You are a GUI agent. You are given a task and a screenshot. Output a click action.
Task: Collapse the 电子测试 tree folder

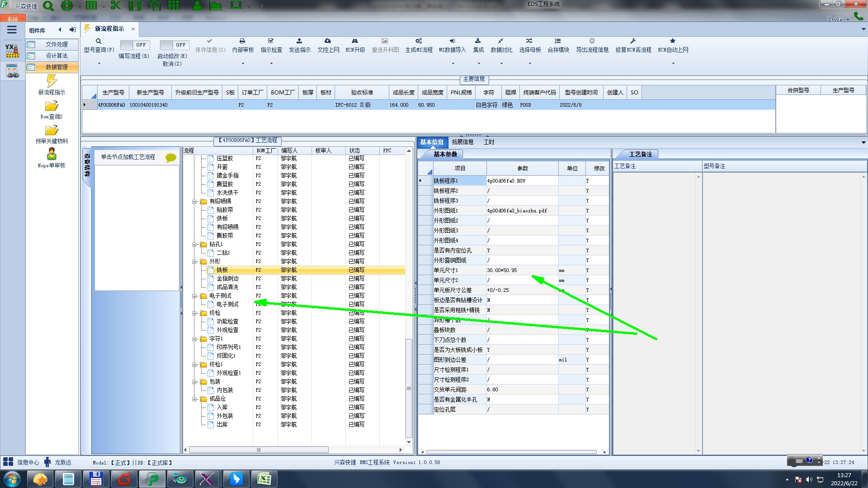pos(194,296)
